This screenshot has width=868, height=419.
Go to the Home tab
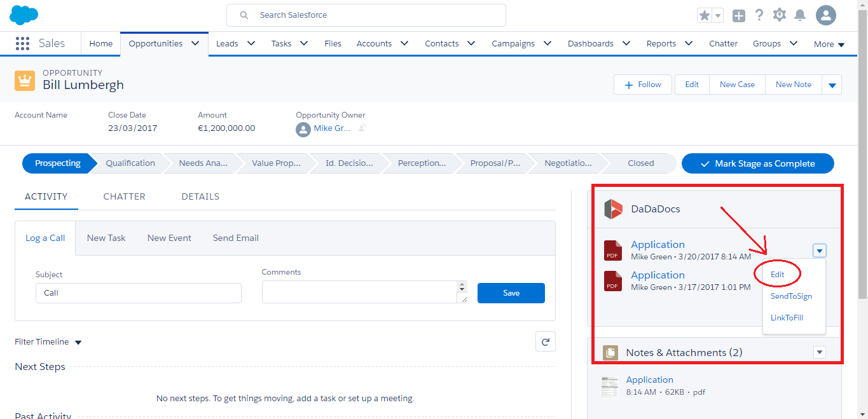[100, 44]
